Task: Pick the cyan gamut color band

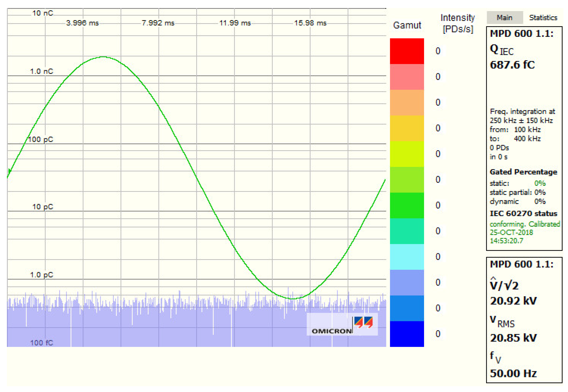Action: pyautogui.click(x=407, y=257)
